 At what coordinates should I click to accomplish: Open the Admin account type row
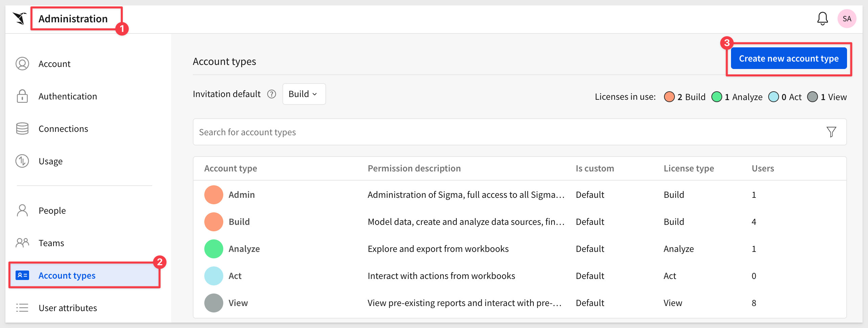tap(520, 195)
